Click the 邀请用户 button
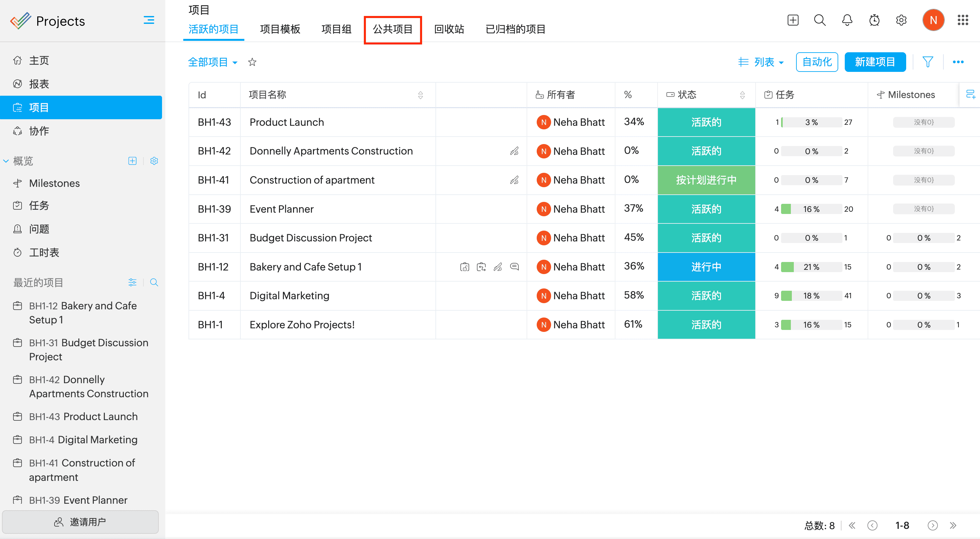980x539 pixels. pos(80,521)
